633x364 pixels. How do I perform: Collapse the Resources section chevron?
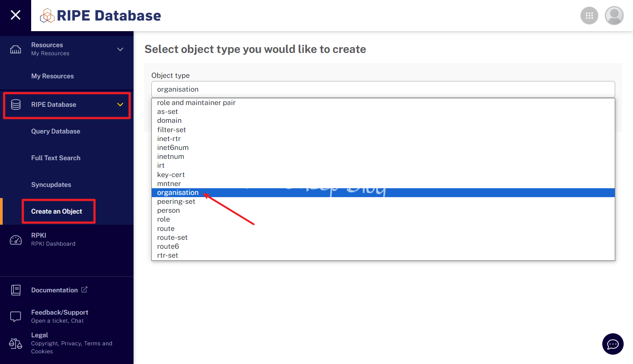pyautogui.click(x=120, y=49)
